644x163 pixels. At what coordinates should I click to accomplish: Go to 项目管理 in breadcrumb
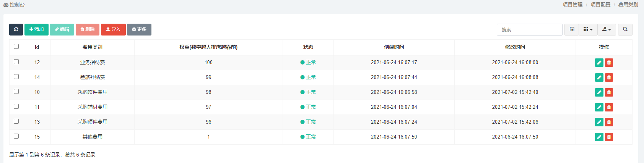tap(572, 5)
